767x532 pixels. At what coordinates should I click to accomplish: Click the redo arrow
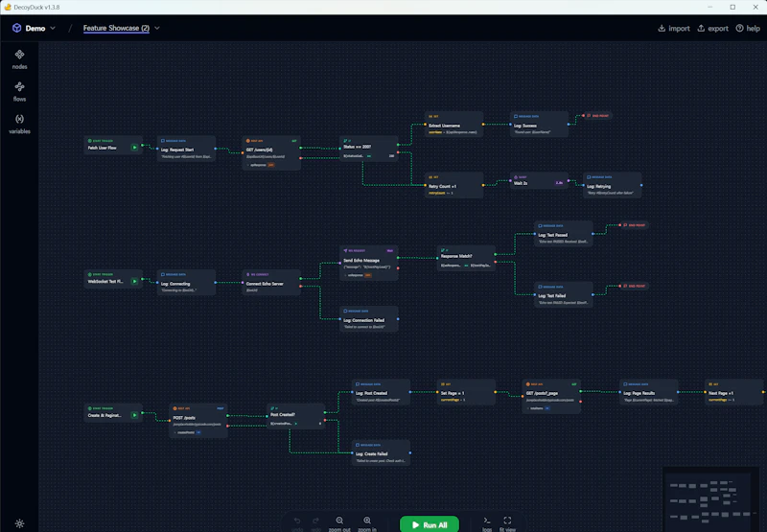click(316, 522)
